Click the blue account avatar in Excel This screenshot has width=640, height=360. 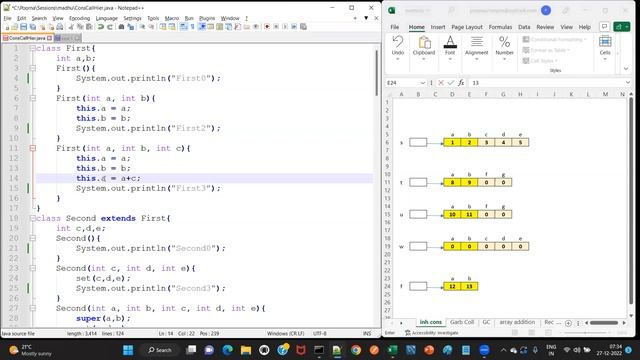(x=546, y=11)
